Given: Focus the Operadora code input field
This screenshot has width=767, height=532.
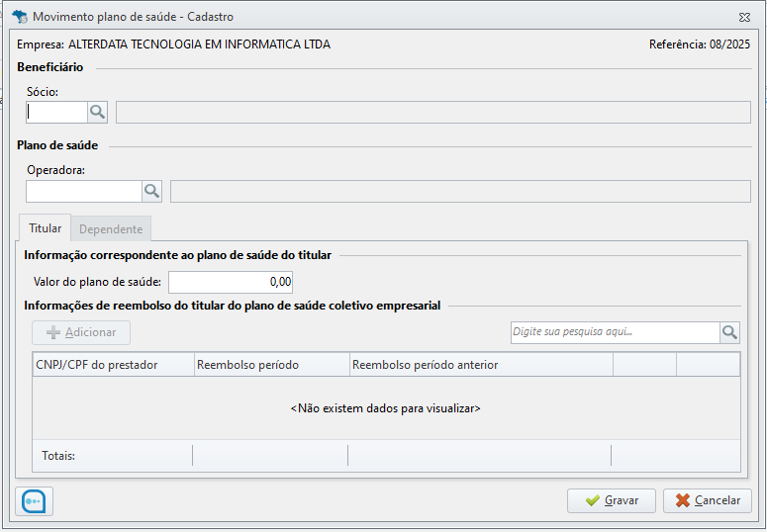Looking at the screenshot, I should 84,191.
